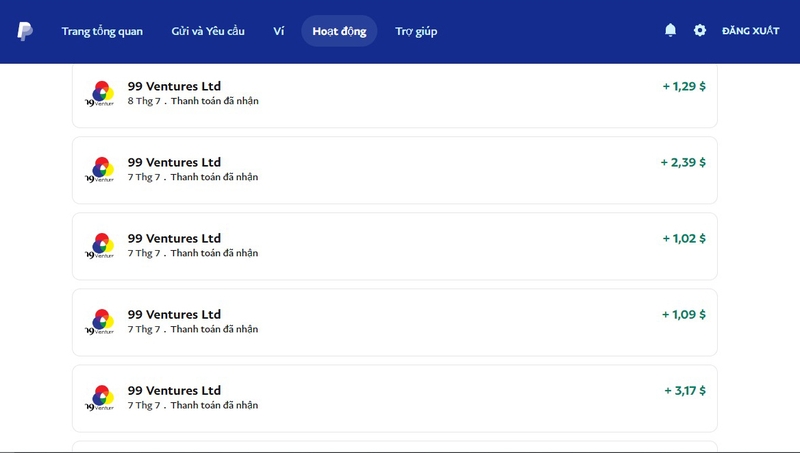Go to Trang tổng quan tab

tap(102, 31)
